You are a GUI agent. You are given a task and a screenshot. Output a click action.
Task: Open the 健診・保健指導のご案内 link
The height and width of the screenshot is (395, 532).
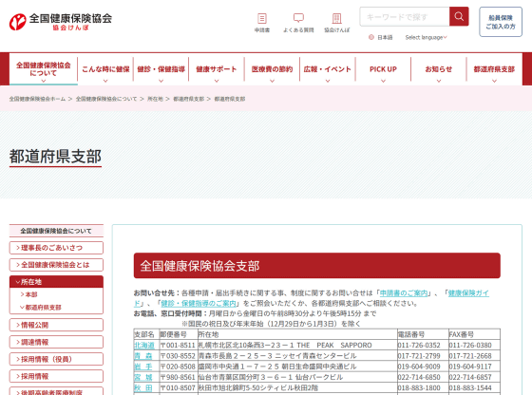coord(199,303)
